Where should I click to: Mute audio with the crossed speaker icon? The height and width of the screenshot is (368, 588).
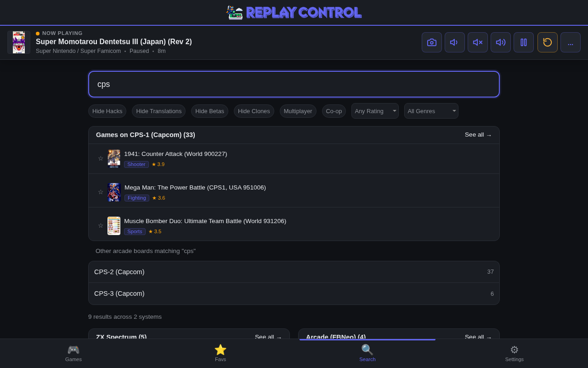[x=478, y=42]
